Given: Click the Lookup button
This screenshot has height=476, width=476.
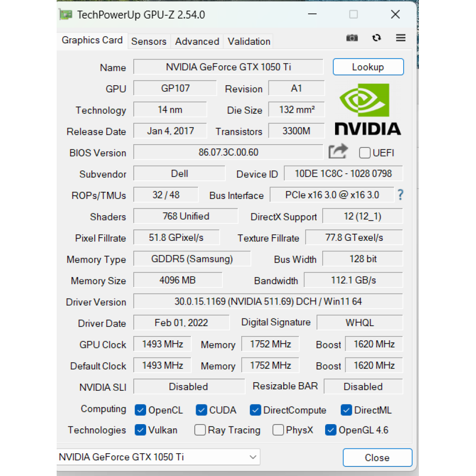Looking at the screenshot, I should [x=368, y=67].
